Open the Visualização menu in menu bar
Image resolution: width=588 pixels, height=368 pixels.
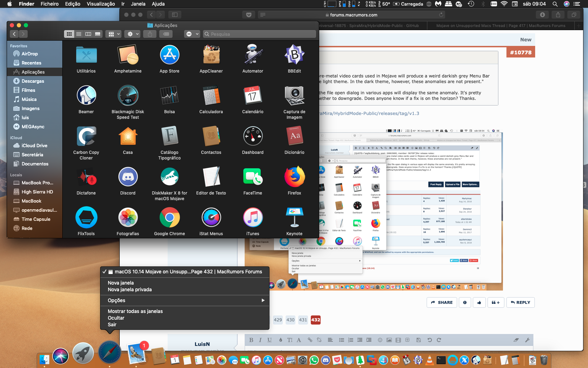101,4
